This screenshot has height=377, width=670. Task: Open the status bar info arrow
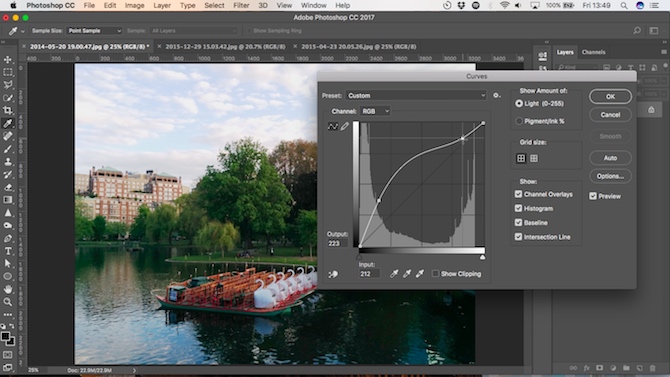tap(134, 370)
